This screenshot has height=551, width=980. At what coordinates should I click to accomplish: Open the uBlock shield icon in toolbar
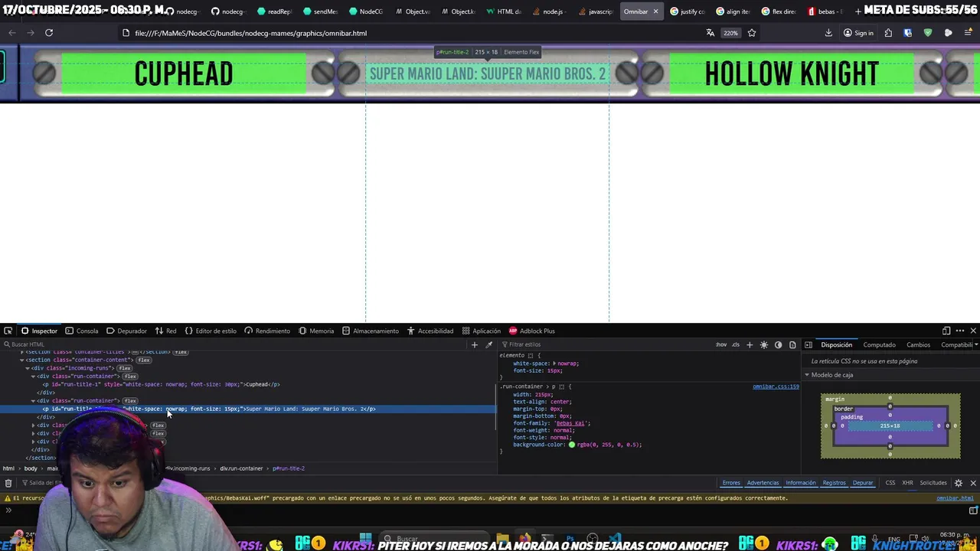(x=928, y=33)
